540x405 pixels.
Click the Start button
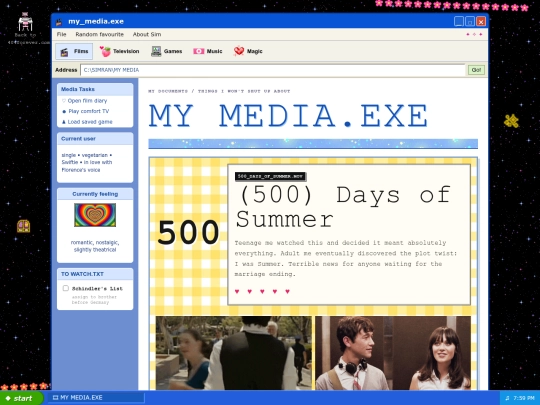point(21,398)
